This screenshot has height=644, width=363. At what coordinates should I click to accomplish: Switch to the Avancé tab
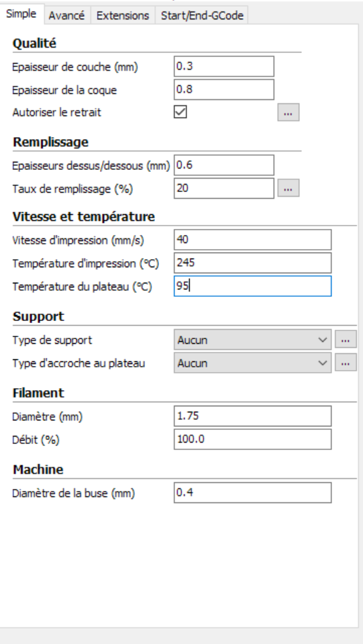tap(67, 15)
